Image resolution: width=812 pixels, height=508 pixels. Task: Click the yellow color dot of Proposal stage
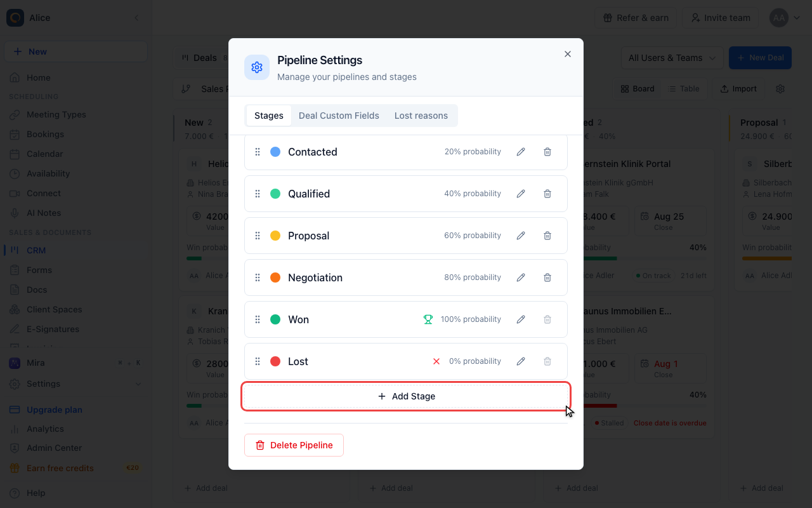coord(275,236)
